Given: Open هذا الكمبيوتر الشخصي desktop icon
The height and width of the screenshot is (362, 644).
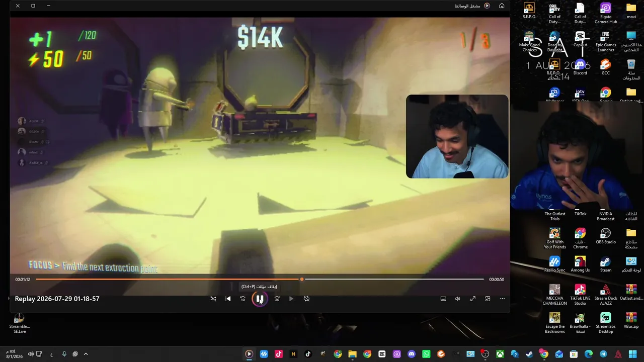Looking at the screenshot, I should click(631, 42).
